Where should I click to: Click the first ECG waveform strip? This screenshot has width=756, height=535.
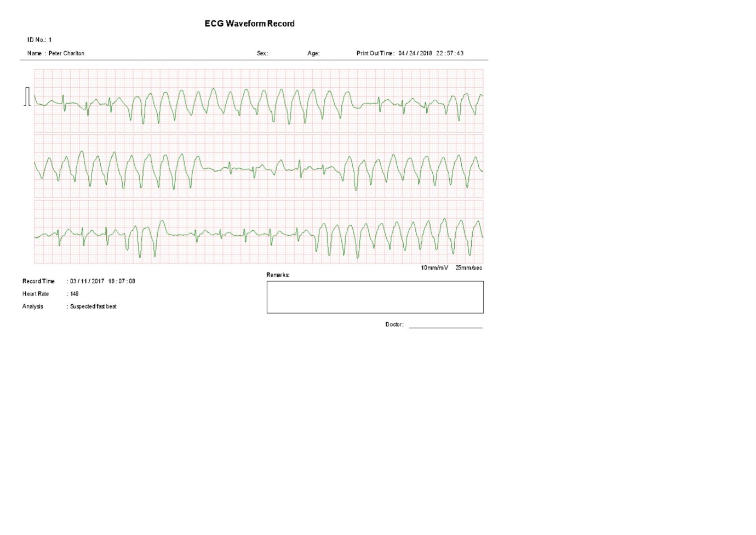259,101
